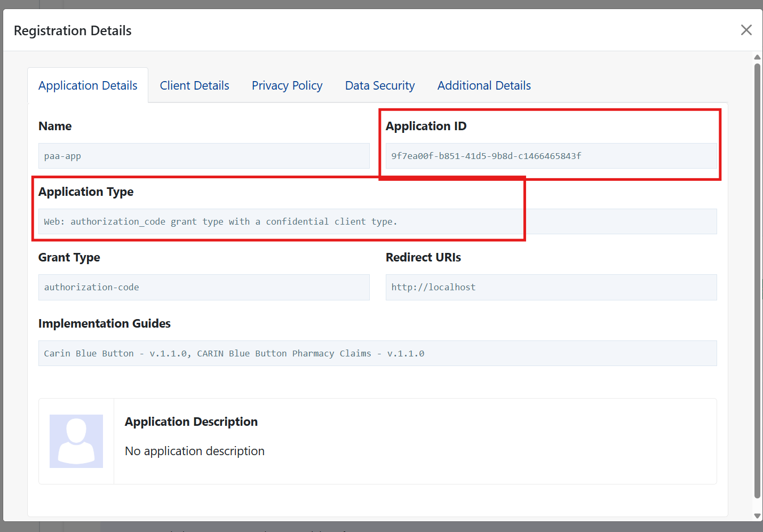Click the application avatar placeholder image

click(x=76, y=441)
